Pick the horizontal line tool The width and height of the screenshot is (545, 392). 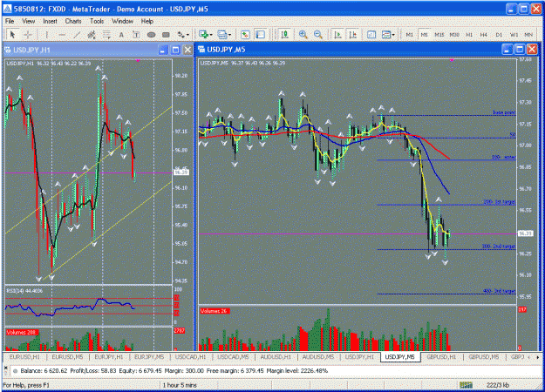point(62,34)
